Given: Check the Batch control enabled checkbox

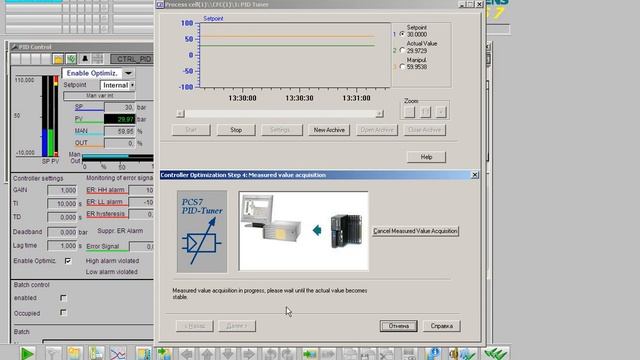Looking at the screenshot, I should click(x=63, y=298).
